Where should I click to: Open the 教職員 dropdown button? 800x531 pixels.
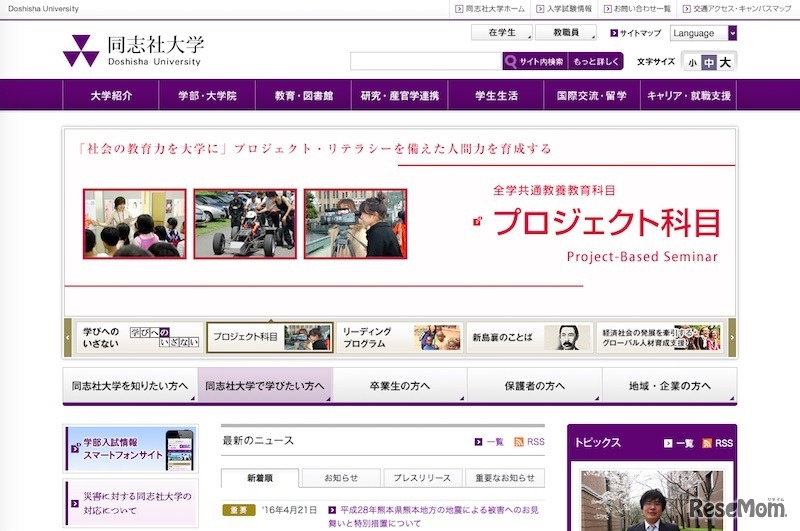pos(566,33)
